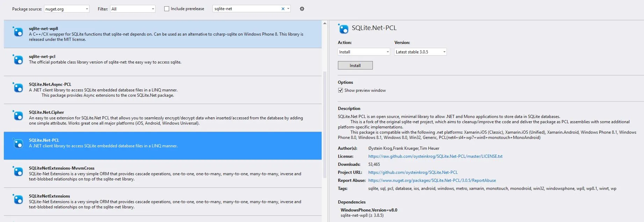Open Filter dropdown set to All

click(133, 9)
